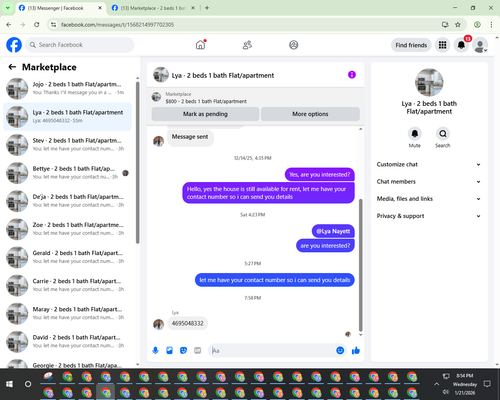This screenshot has width=500, height=400.
Task: Open Chrome menu three dots
Action: coord(491,24)
